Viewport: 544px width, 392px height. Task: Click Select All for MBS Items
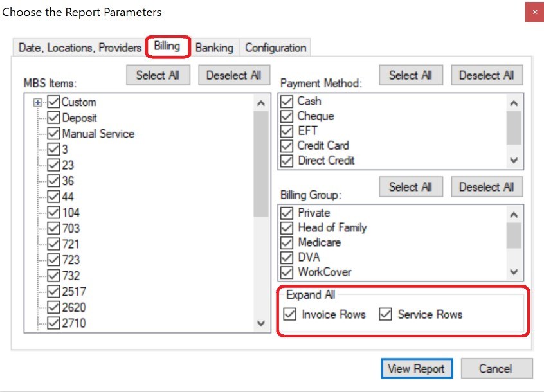click(x=158, y=75)
